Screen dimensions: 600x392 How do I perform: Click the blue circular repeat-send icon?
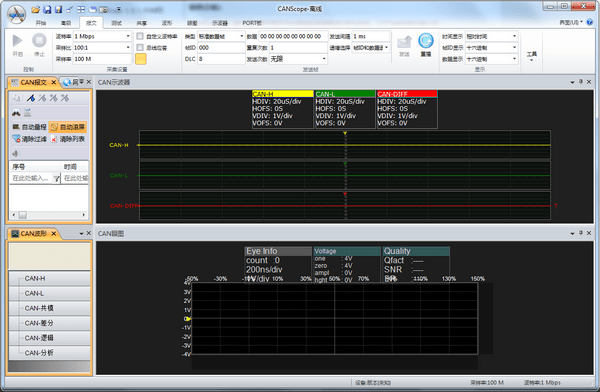pyautogui.click(x=426, y=41)
